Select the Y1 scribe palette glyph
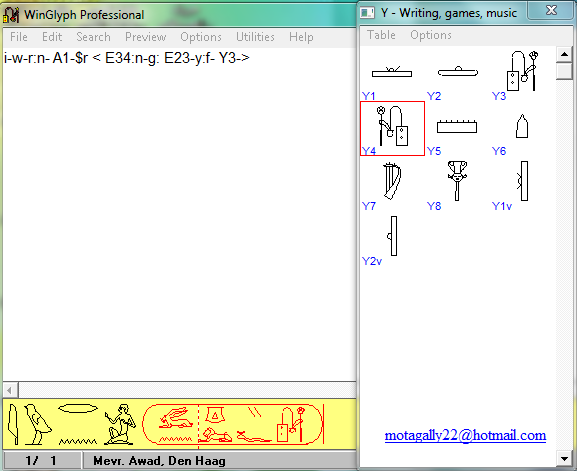Image resolution: width=577 pixels, height=471 pixels. 392,71
